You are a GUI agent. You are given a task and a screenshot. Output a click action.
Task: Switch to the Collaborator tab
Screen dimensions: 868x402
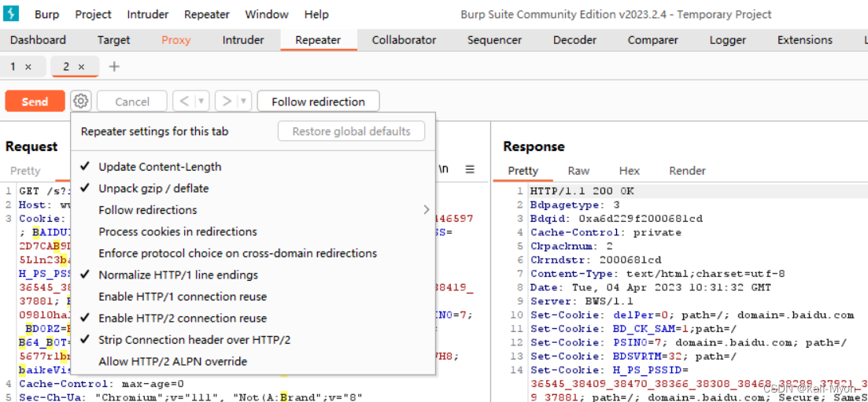click(x=404, y=40)
